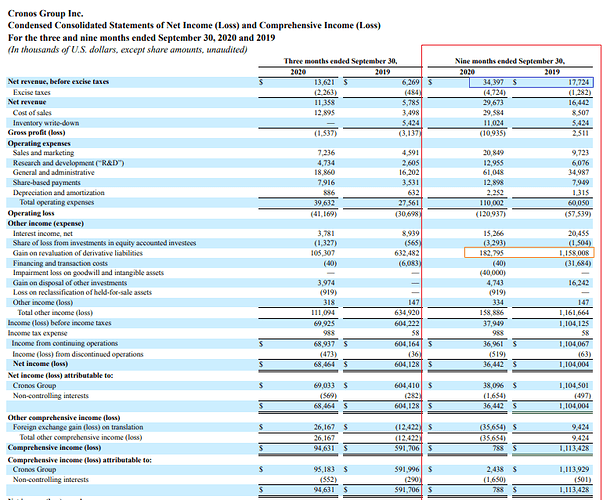This screenshot has height=500, width=603.
Task: Click the "Nine months ended September 30," column header
Action: pos(510,61)
